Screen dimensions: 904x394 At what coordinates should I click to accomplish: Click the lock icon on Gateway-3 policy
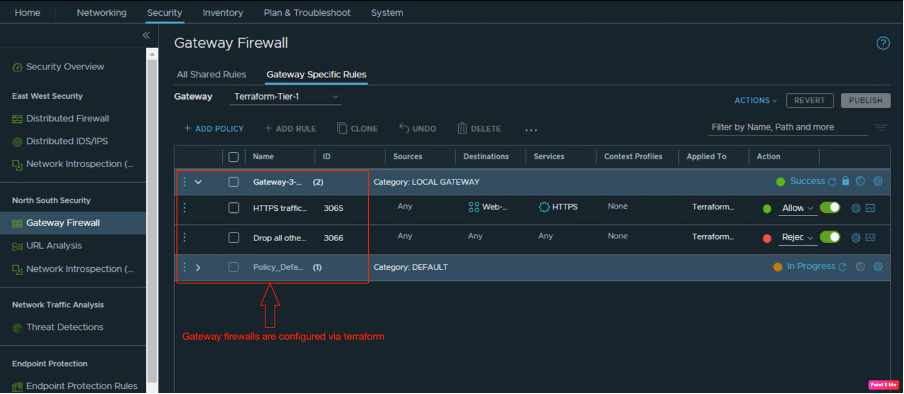[845, 181]
